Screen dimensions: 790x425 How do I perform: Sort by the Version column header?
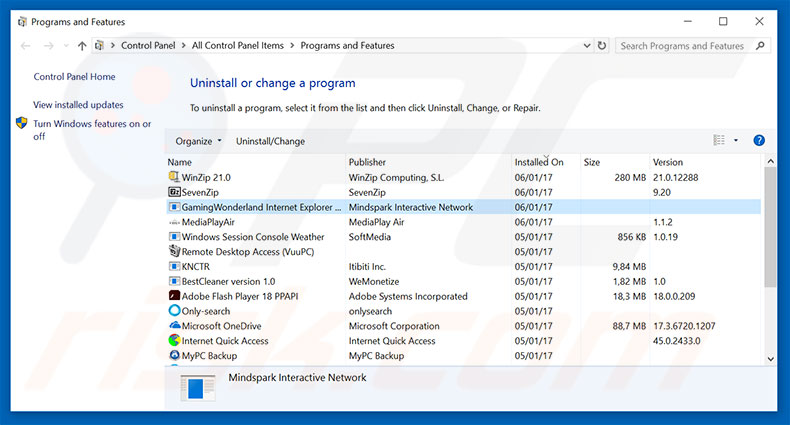(x=668, y=162)
